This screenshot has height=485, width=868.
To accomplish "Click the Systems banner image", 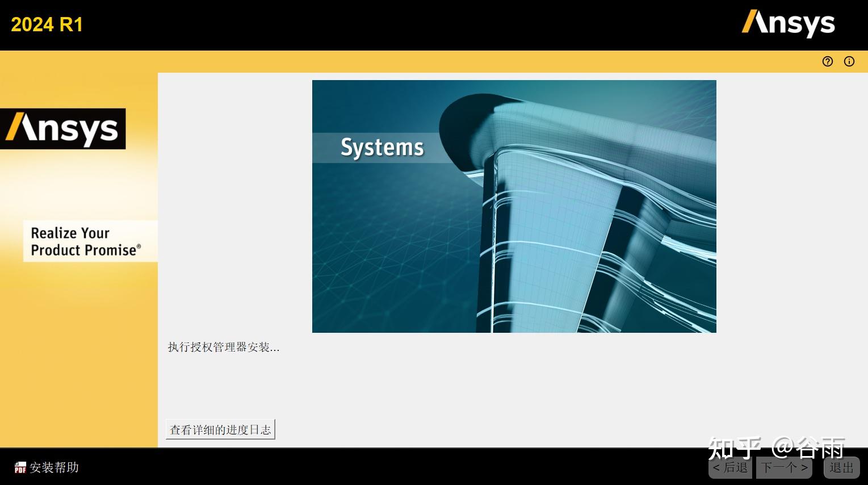I will tap(514, 206).
